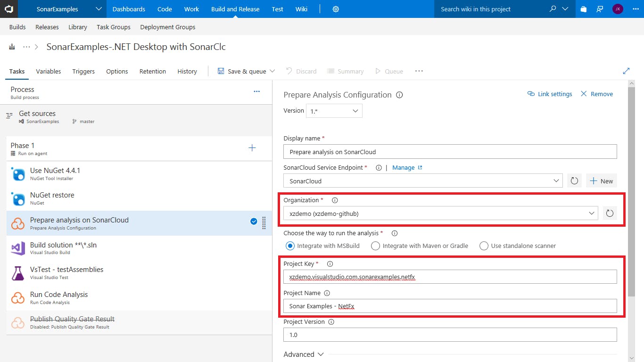644x362 pixels.
Task: Click the Run Code Analysis SonarCloud icon
Action: point(18,298)
